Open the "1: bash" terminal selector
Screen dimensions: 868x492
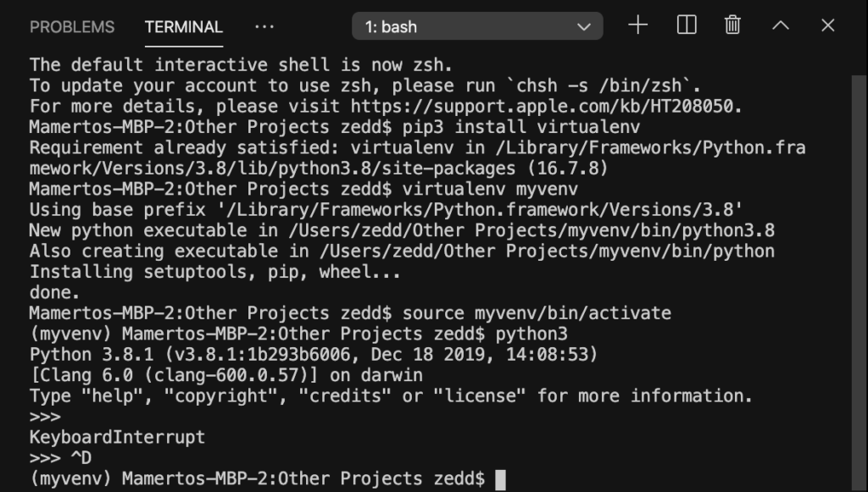tap(477, 26)
